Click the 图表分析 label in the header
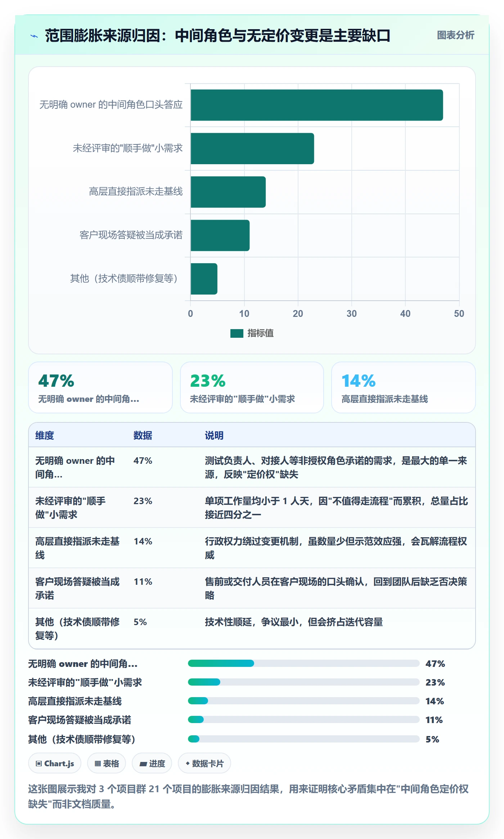Screen dimensions: 504x839 point(455,35)
